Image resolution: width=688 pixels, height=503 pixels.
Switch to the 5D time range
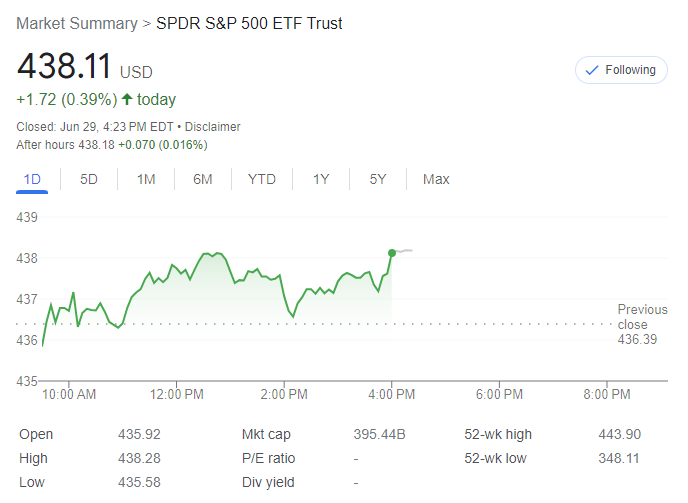[89, 179]
